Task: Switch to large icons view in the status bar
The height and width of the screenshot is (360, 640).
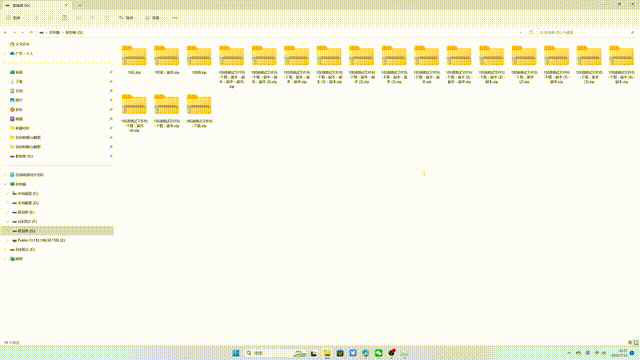Action: pyautogui.click(x=636, y=342)
